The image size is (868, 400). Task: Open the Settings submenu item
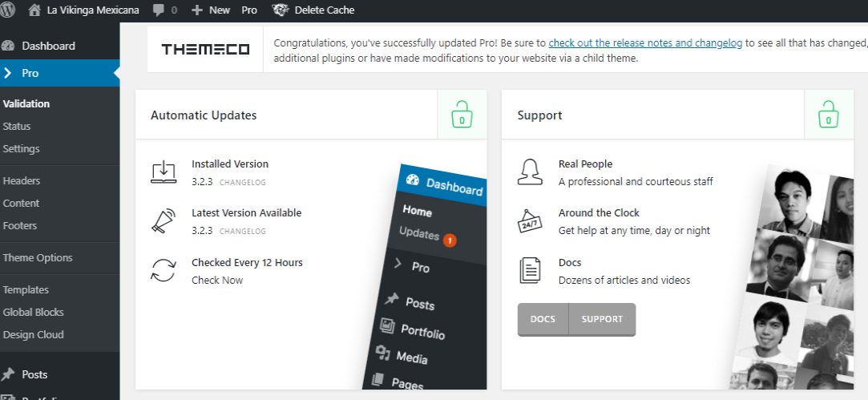21,148
